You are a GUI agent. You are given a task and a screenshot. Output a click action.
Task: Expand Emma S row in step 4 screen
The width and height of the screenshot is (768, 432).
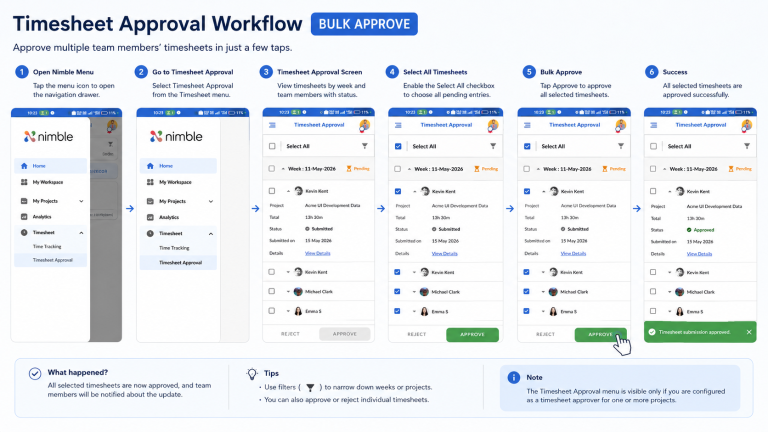point(414,311)
